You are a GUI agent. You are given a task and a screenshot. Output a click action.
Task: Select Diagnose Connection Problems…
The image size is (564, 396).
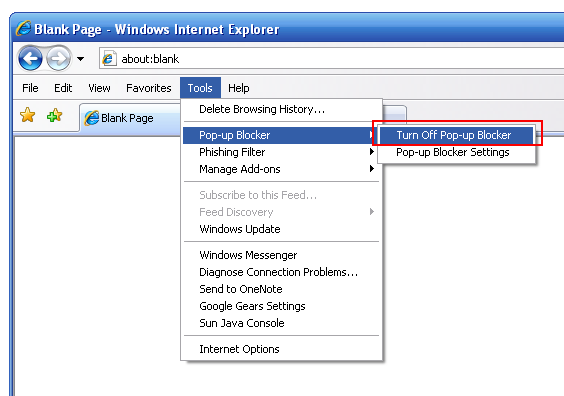[x=281, y=272]
